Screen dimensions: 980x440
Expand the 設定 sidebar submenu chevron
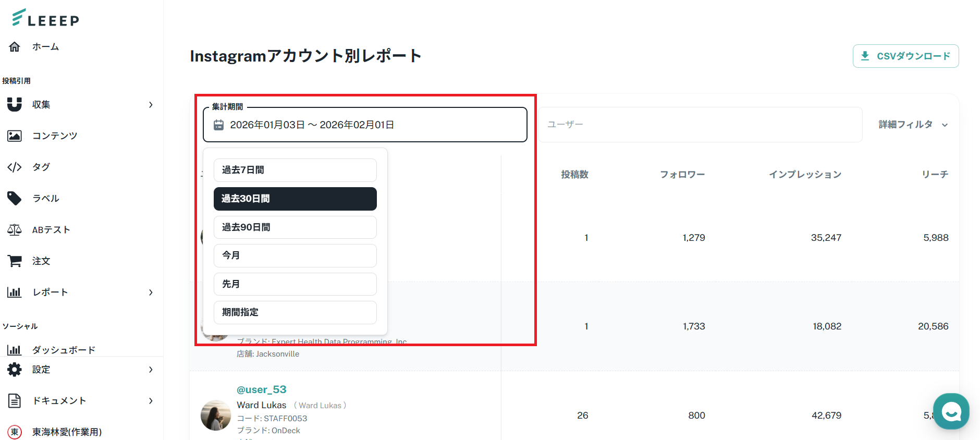151,370
